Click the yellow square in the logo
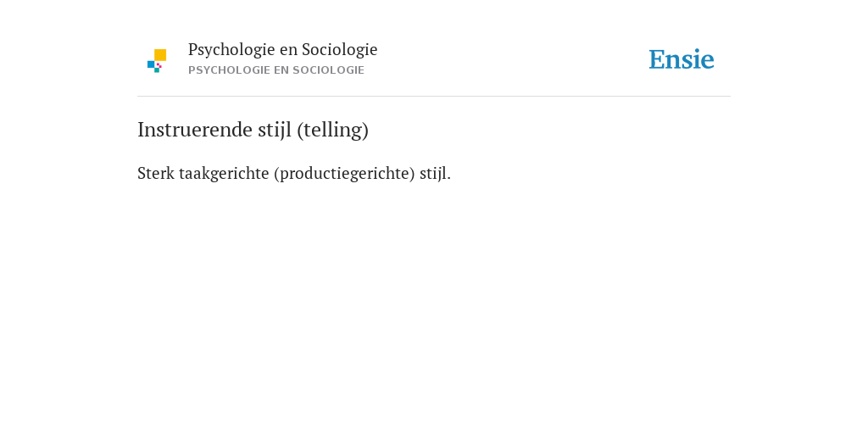Viewport: 868px width, 434px height. [160, 55]
